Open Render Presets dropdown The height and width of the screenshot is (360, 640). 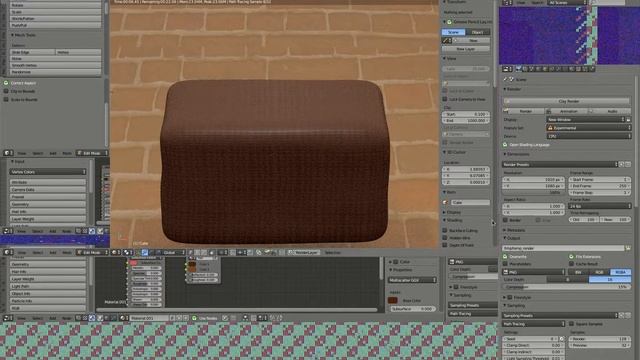(x=560, y=164)
